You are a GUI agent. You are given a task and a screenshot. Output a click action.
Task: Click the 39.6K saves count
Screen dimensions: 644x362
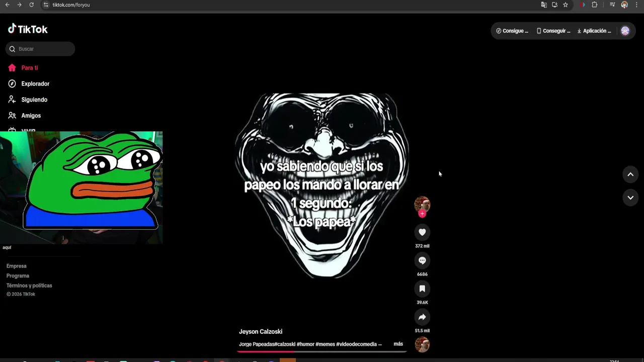422,302
